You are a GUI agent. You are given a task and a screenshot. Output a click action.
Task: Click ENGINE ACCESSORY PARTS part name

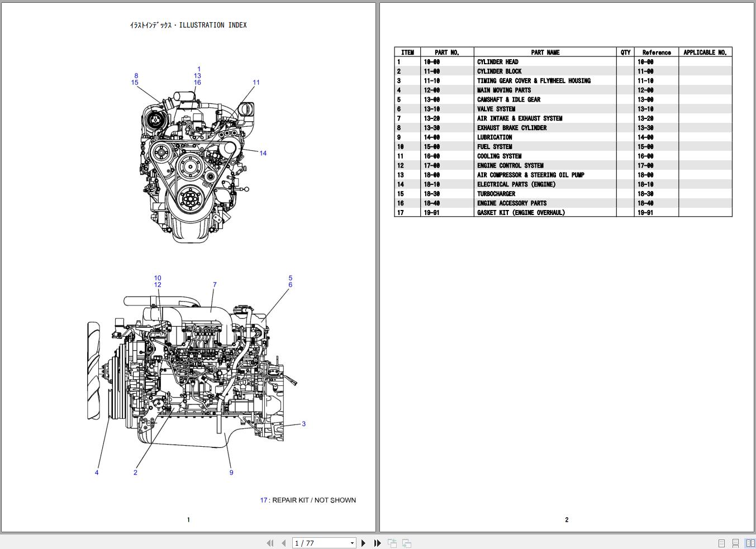click(x=512, y=203)
